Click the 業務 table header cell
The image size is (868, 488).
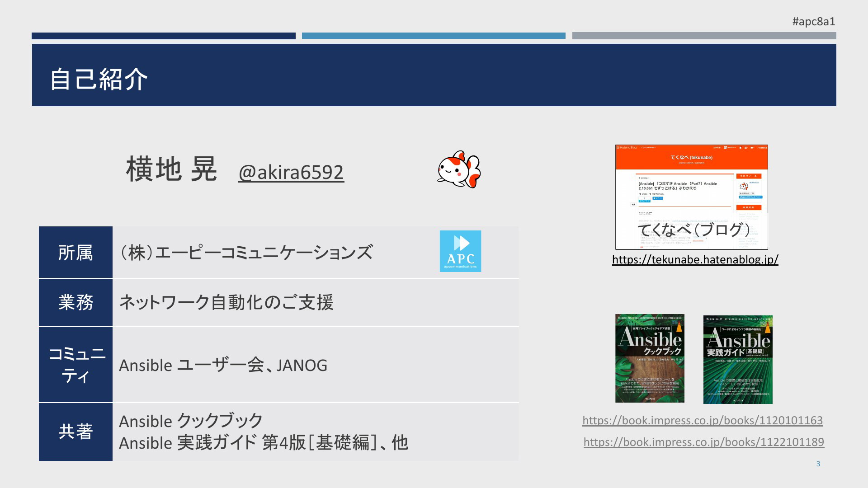click(75, 302)
